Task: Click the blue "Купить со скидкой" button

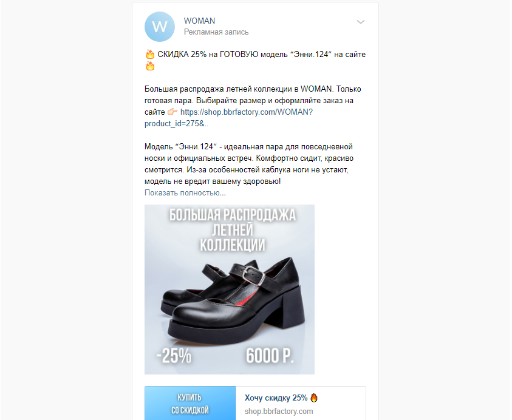Action: point(190,403)
